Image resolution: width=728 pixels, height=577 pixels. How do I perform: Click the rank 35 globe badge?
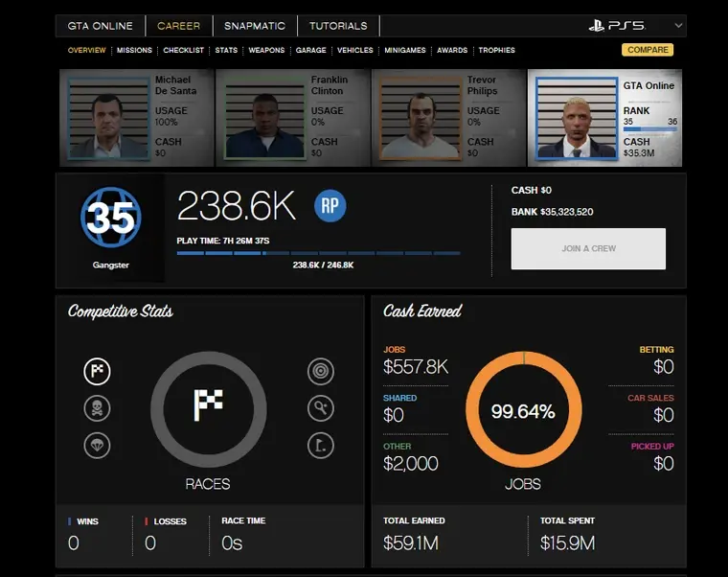pyautogui.click(x=110, y=218)
